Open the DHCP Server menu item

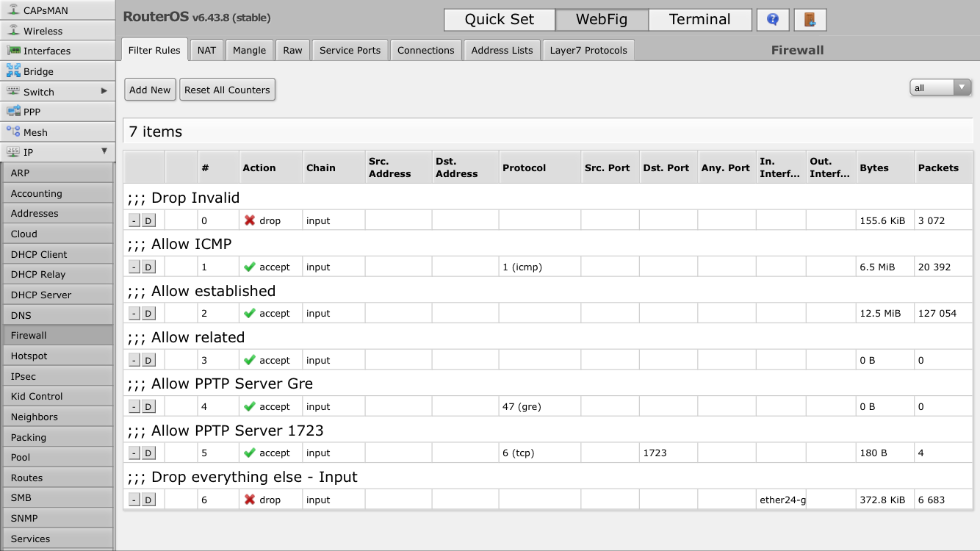pos(57,295)
